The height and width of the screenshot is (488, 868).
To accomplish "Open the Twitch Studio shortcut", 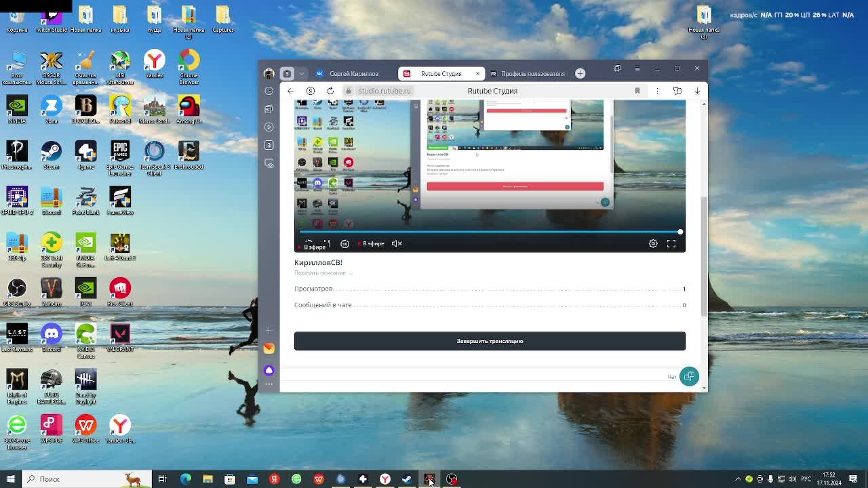I will 51,20.
